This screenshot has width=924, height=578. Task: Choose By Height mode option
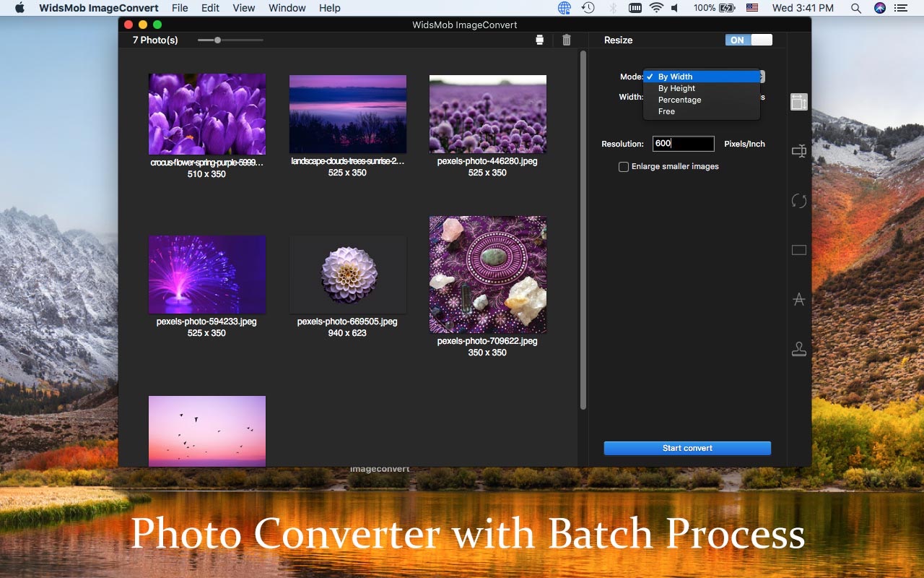click(702, 88)
